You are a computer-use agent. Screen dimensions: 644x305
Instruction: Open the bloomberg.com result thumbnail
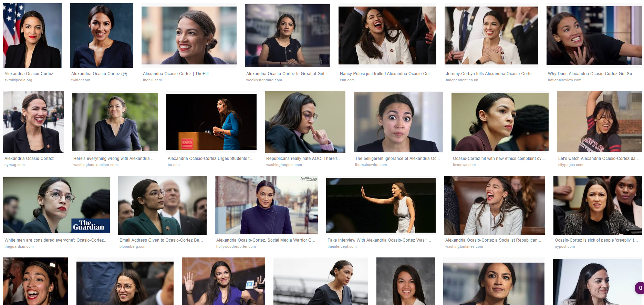click(x=162, y=205)
